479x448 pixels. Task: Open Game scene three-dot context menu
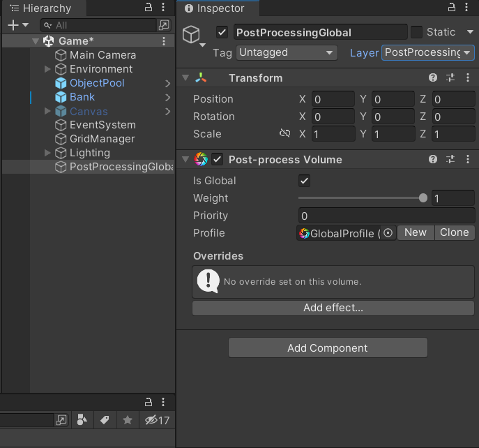pos(164,41)
